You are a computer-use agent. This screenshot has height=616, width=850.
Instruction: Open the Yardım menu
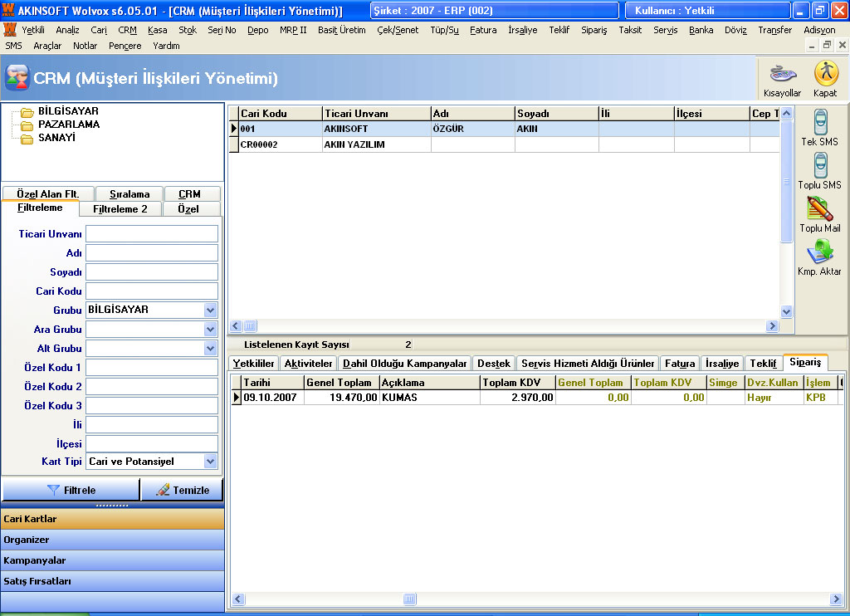pos(166,46)
